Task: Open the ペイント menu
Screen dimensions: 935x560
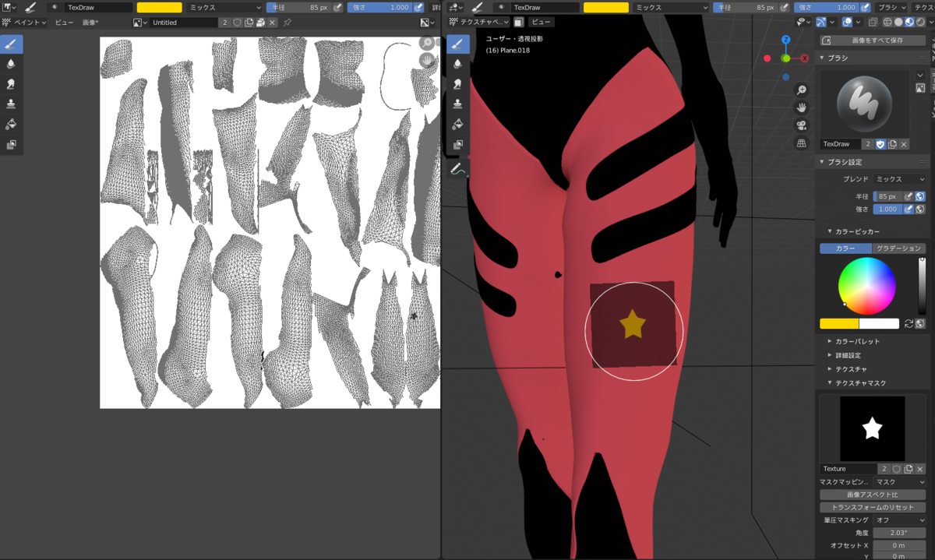Action: point(29,22)
